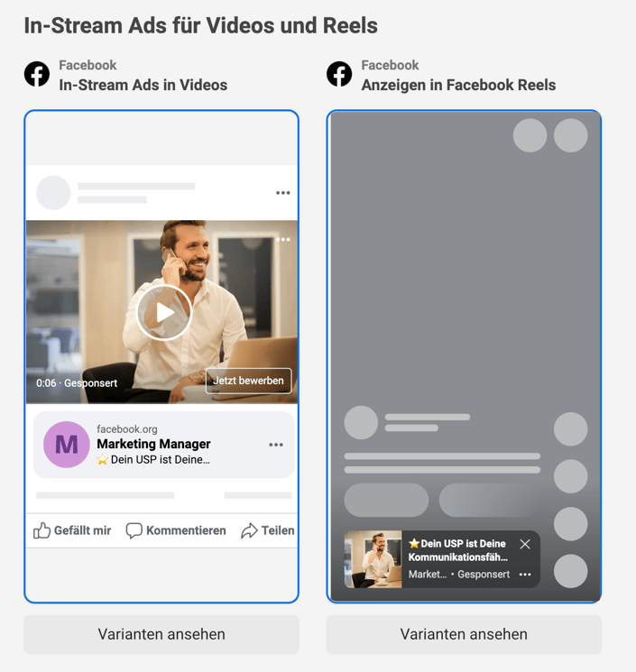
Task: Click the Kommentieren comment button
Action: [176, 530]
